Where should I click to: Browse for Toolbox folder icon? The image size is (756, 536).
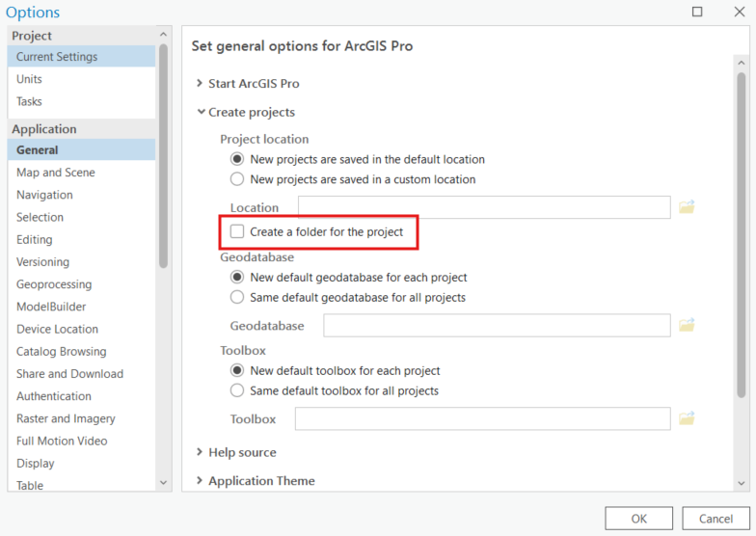pyautogui.click(x=687, y=418)
